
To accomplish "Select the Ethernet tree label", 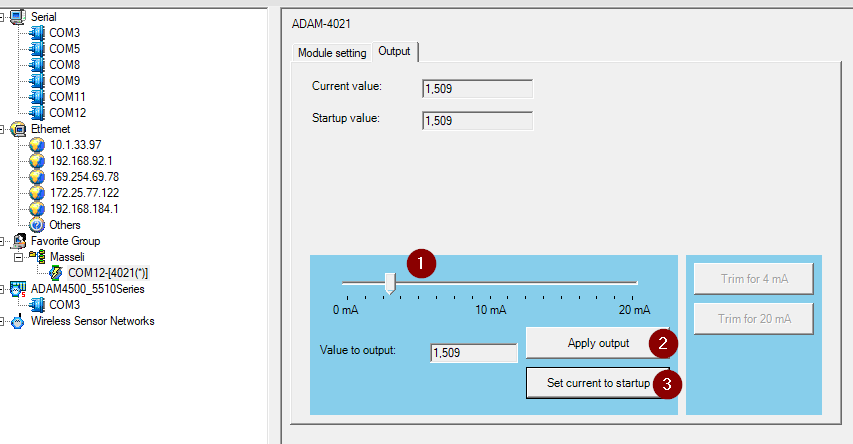I will tap(51, 130).
